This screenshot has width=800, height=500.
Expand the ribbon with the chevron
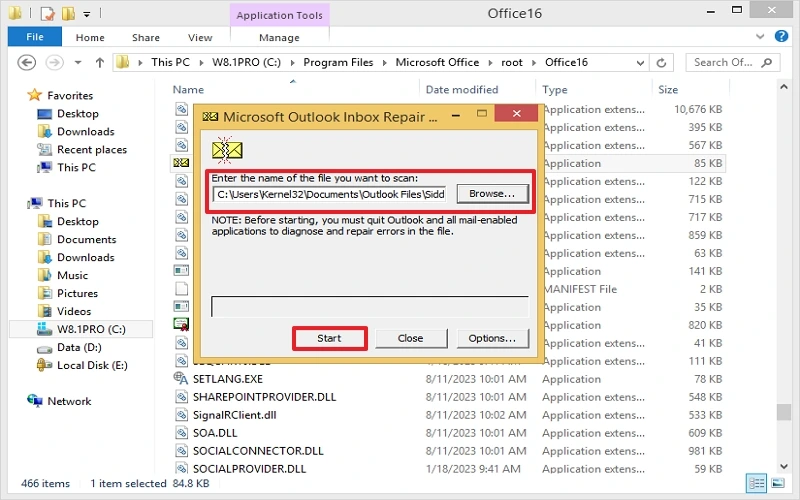click(x=760, y=36)
